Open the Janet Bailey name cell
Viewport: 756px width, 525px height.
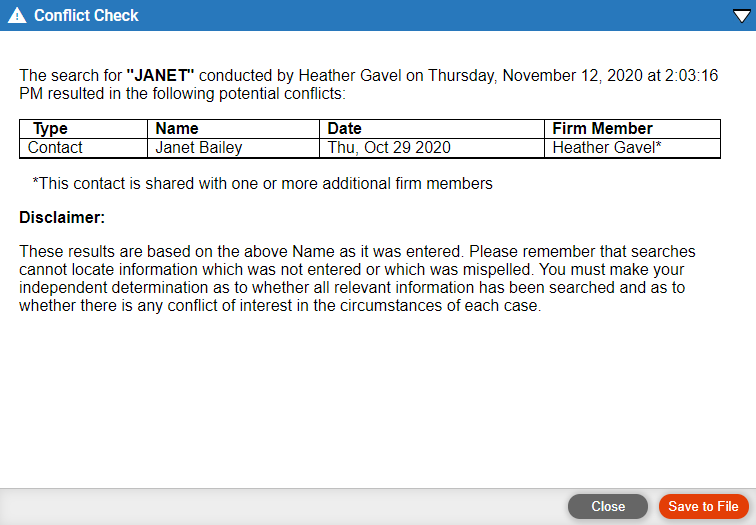tap(233, 148)
